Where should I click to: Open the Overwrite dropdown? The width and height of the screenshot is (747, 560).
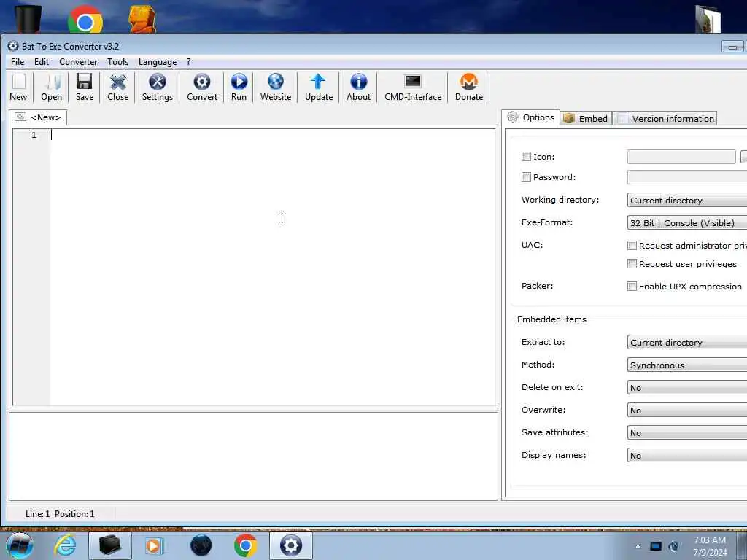[x=687, y=410]
